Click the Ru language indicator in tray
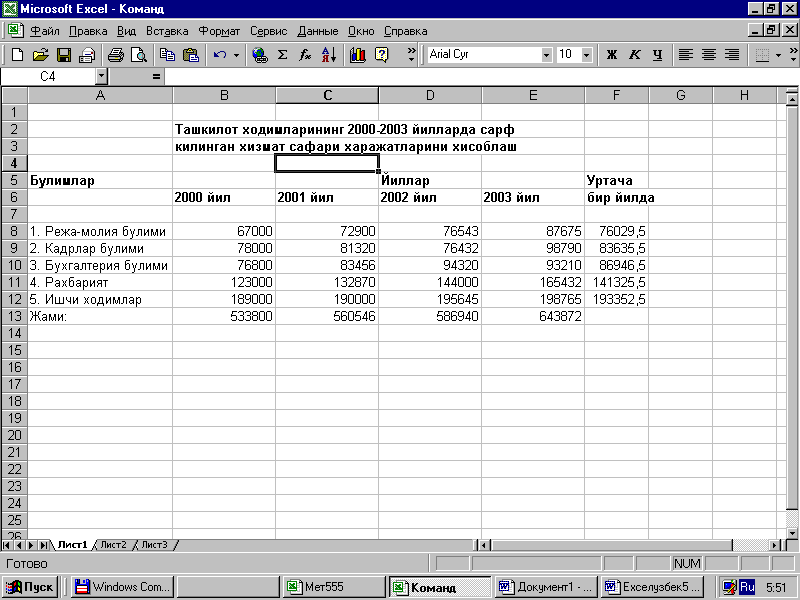This screenshot has height=600, width=800. tap(746, 587)
